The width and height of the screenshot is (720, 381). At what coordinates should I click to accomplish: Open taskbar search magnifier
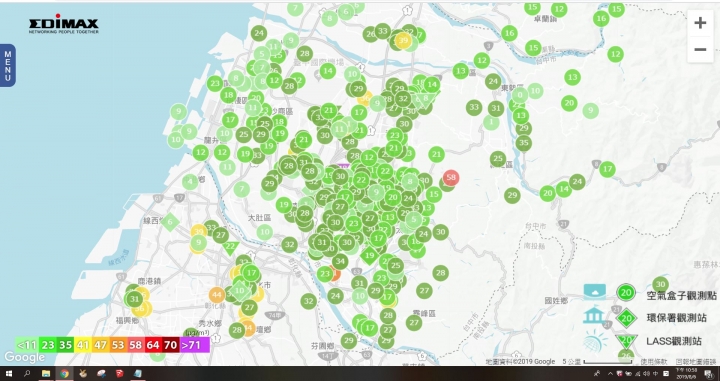[27, 374]
